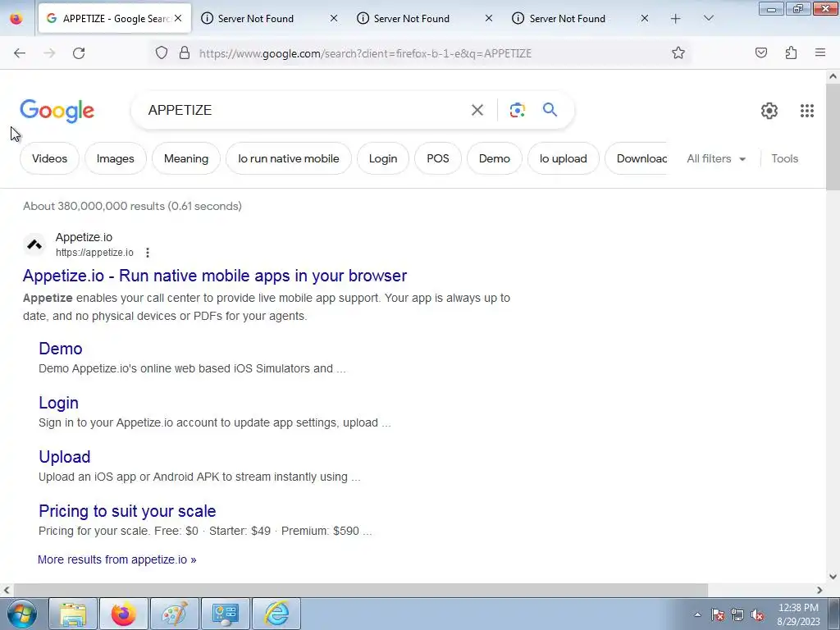
Task: Click the horizontal scrollbar right arrow
Action: pos(819,590)
